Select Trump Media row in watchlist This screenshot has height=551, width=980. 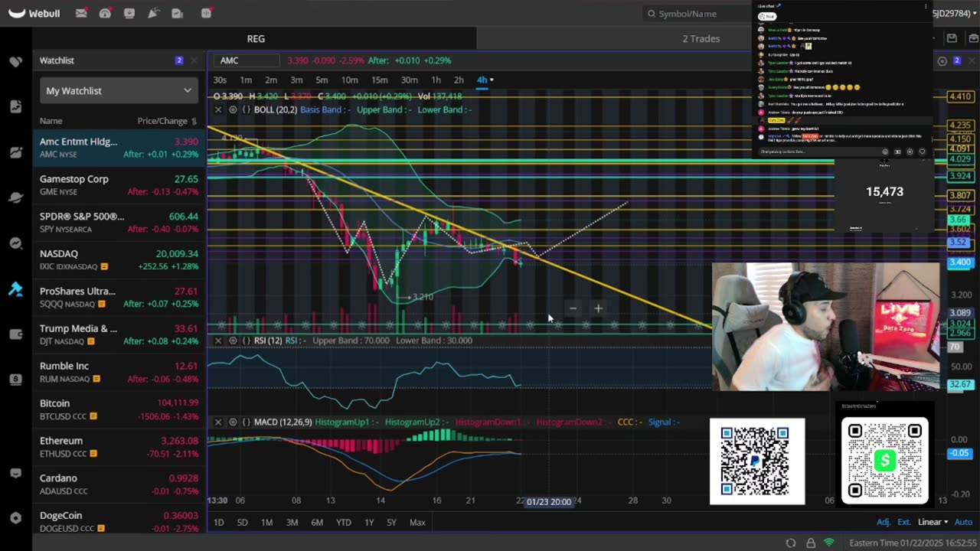click(119, 334)
